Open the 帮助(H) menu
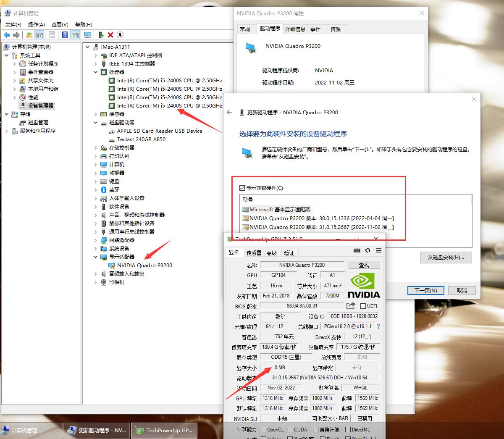Viewport: 504px width, 439px height. (x=84, y=24)
